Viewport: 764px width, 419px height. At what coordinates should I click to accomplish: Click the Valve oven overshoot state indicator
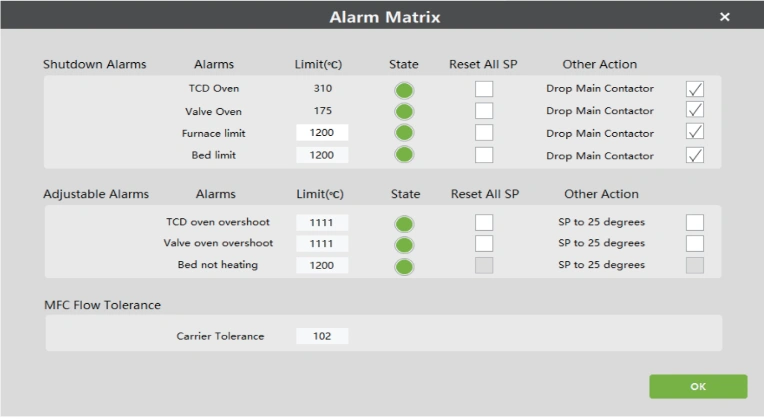click(x=405, y=245)
